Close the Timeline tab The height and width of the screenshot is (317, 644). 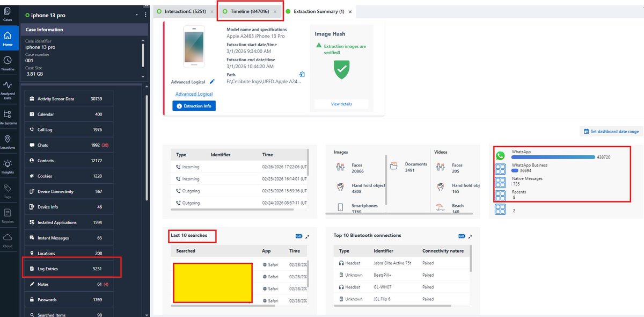(x=275, y=11)
